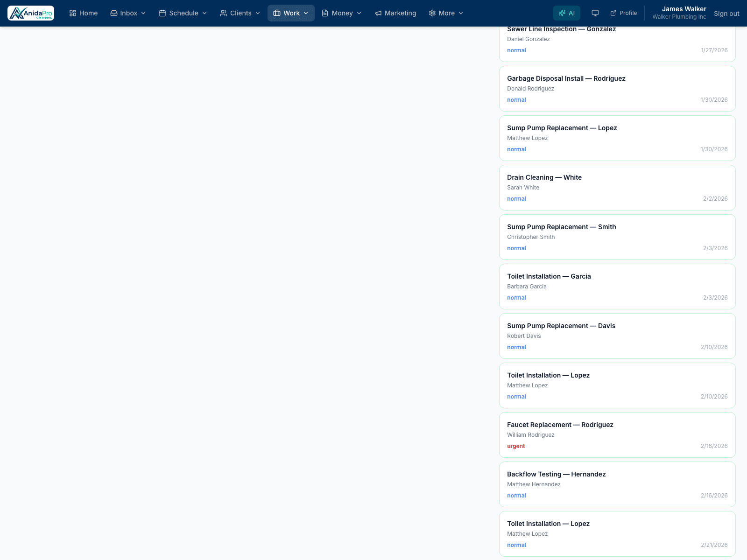Select Faucet Replacement — Rodriguez title
This screenshot has height=560, width=747.
pyautogui.click(x=560, y=425)
